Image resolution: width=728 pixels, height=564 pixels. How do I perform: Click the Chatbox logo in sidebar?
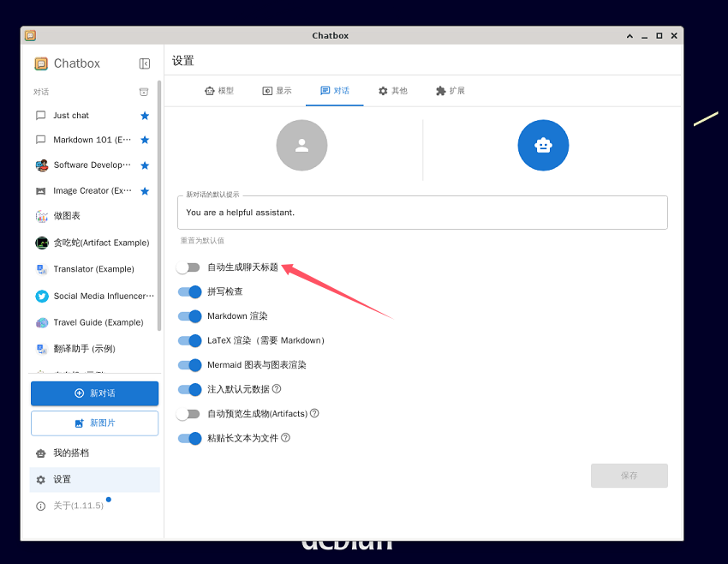41,63
